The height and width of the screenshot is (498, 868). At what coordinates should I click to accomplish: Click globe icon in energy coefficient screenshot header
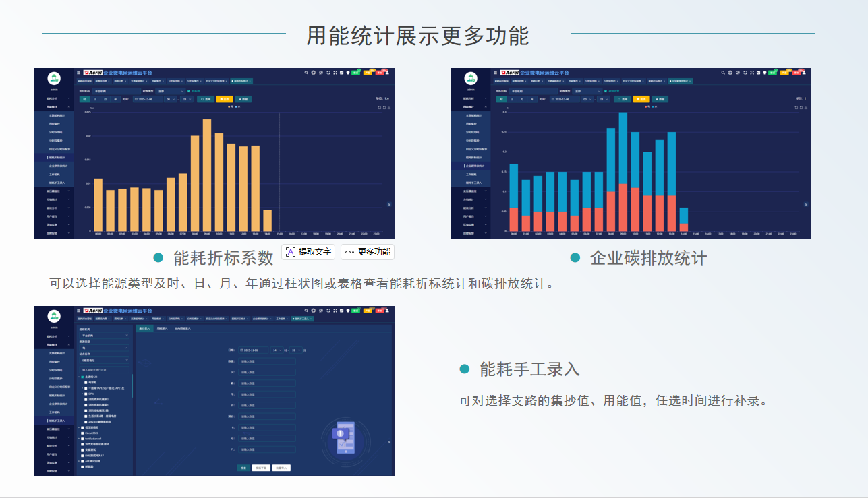pyautogui.click(x=313, y=73)
